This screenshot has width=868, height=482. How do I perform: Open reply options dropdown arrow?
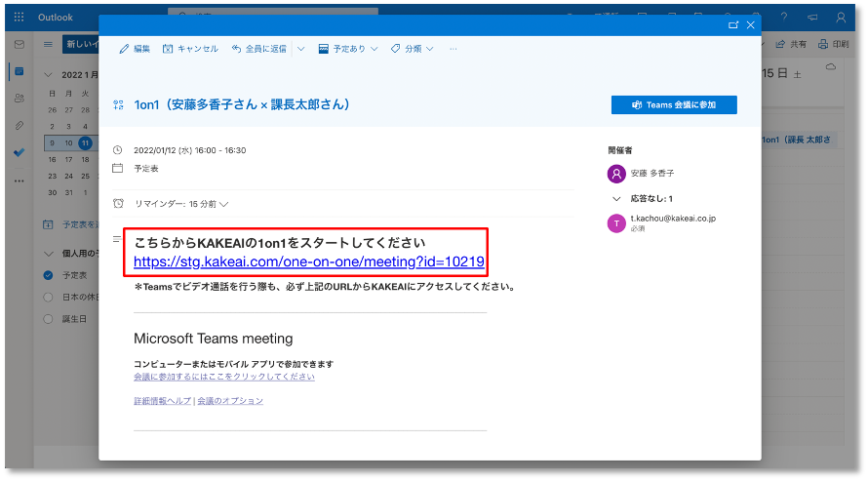(300, 49)
